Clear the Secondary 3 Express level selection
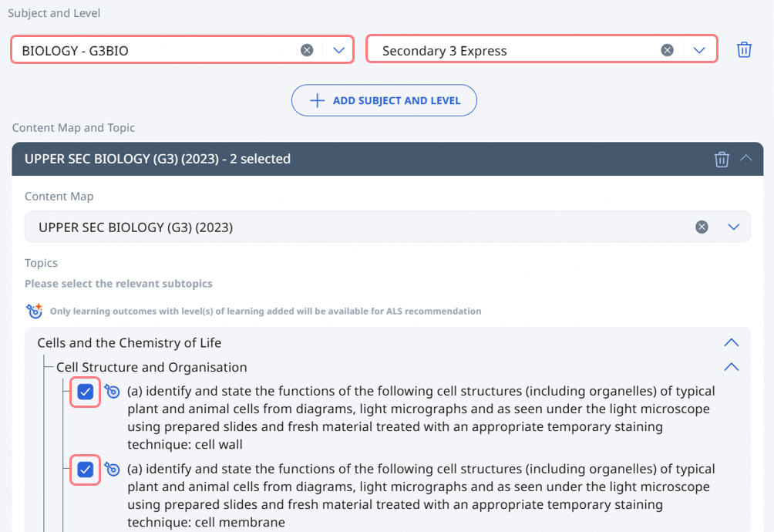774x532 pixels. 667,50
